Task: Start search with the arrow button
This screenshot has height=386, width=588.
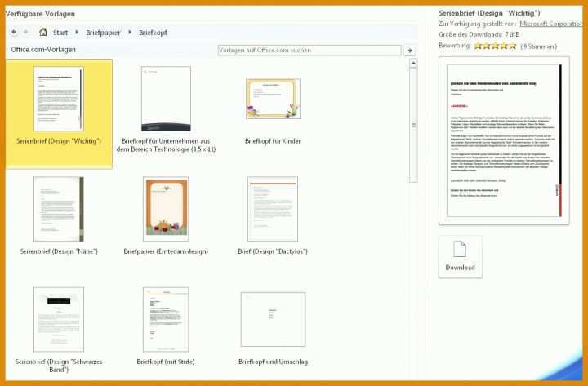Action: [409, 51]
